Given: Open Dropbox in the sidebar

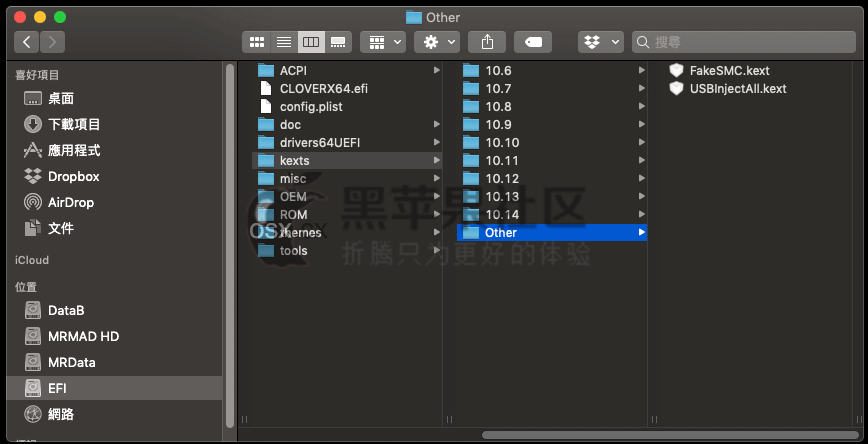Looking at the screenshot, I should pos(115,177).
